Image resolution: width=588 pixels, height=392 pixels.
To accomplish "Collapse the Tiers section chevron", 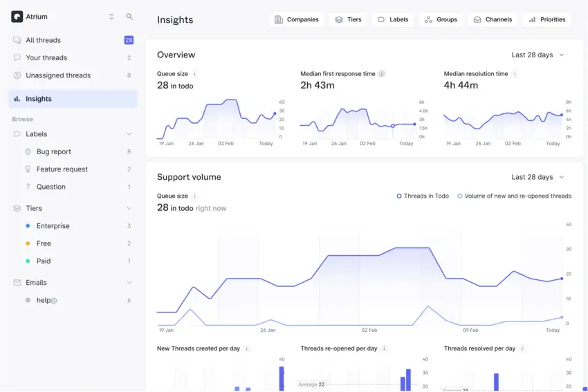I will [x=129, y=208].
